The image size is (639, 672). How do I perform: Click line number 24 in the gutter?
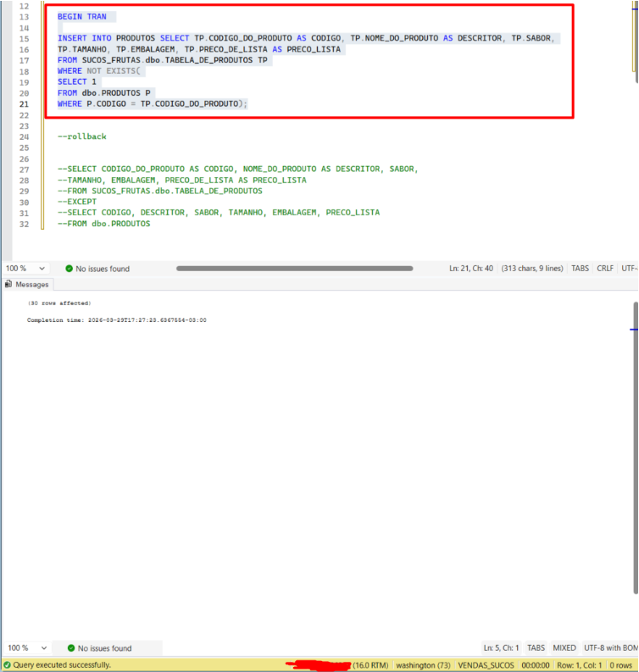click(24, 136)
